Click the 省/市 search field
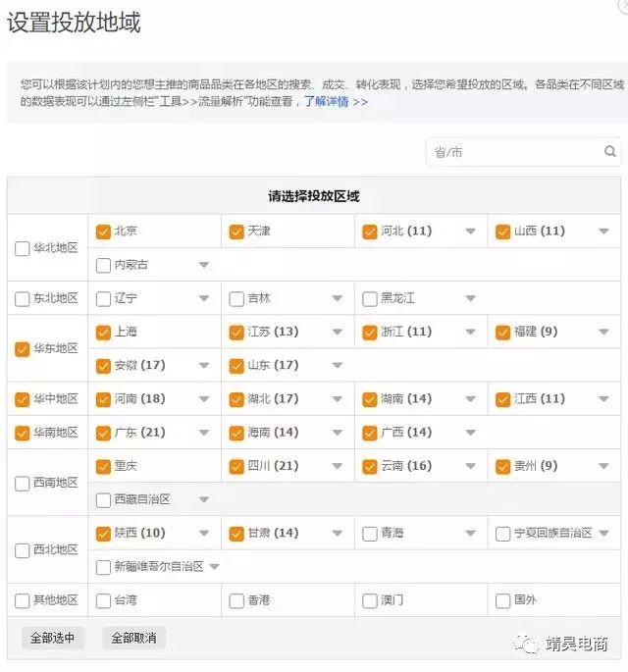 click(x=523, y=152)
